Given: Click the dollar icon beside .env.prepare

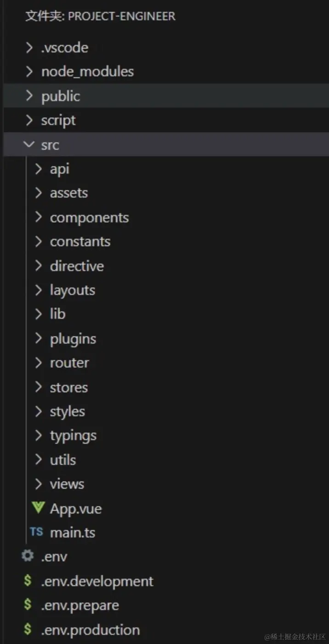Looking at the screenshot, I should tap(28, 605).
